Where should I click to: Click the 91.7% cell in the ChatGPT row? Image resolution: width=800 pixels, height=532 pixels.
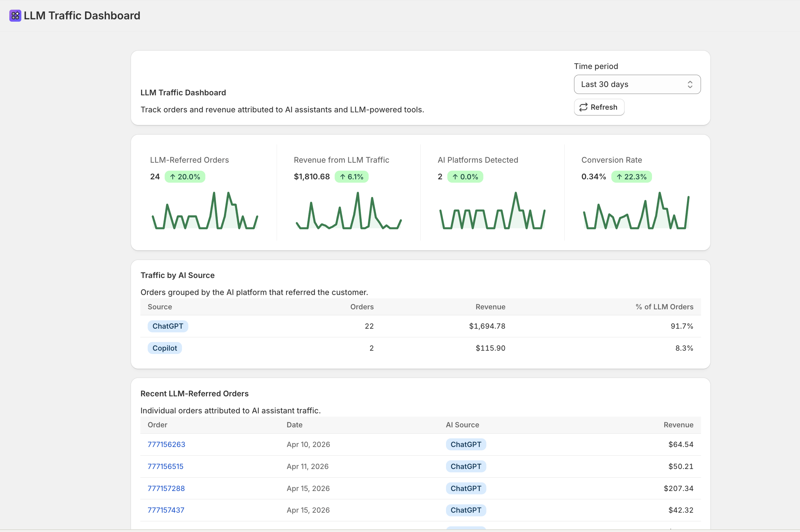[x=682, y=326]
